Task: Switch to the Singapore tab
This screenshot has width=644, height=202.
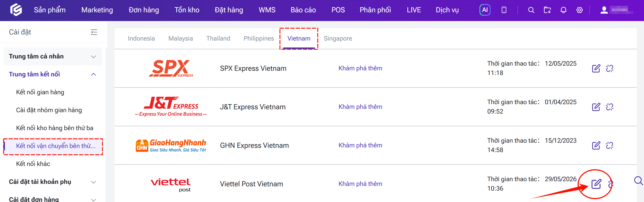Action: (337, 38)
